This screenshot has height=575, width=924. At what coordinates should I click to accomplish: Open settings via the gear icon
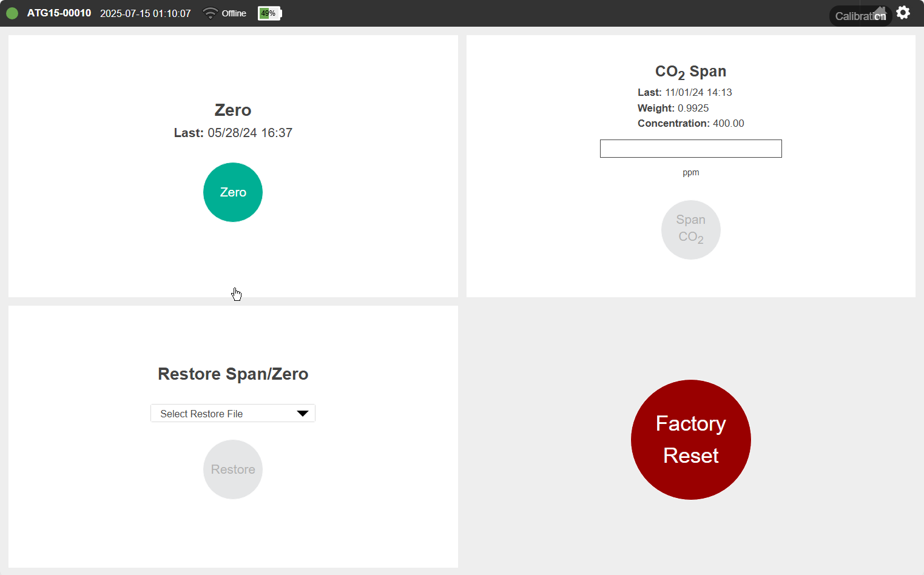(903, 13)
